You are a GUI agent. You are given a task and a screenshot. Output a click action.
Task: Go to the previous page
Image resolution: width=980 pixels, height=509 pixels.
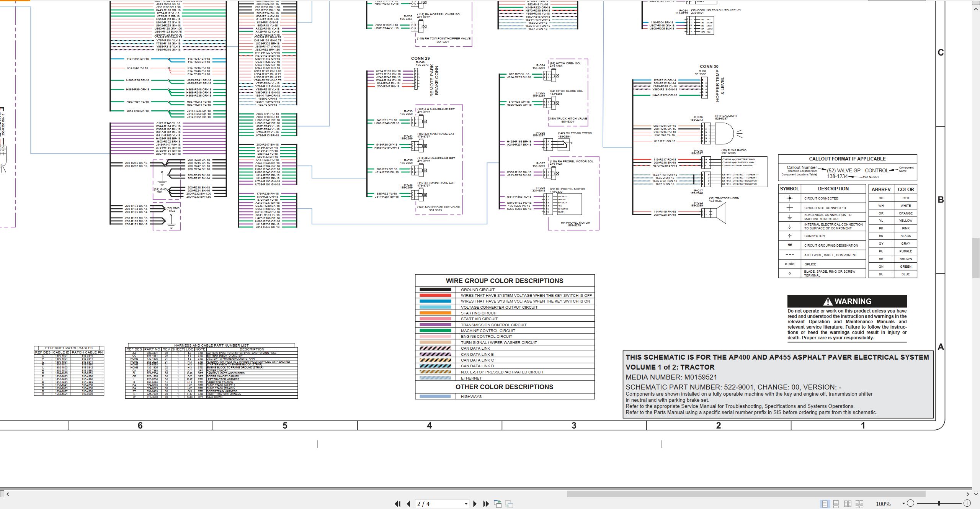(408, 504)
